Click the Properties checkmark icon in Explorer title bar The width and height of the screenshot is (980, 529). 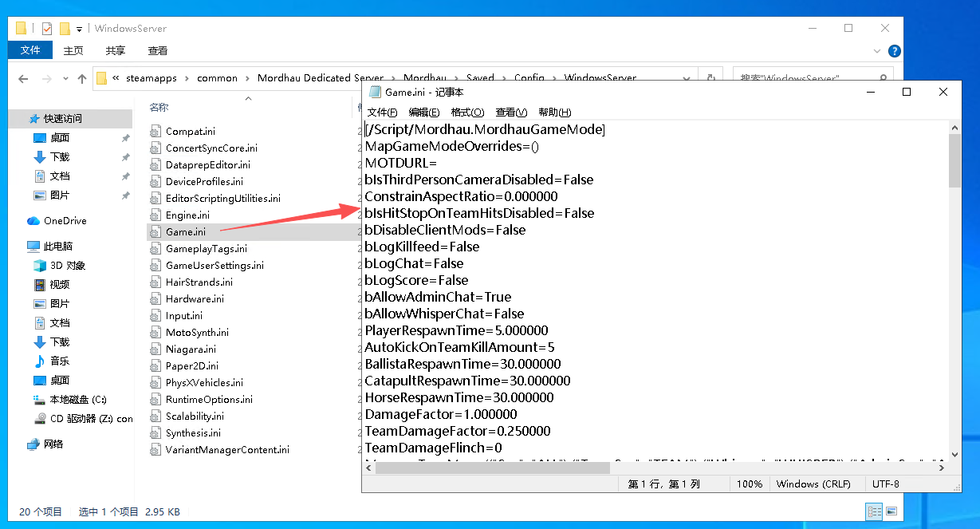click(x=46, y=29)
